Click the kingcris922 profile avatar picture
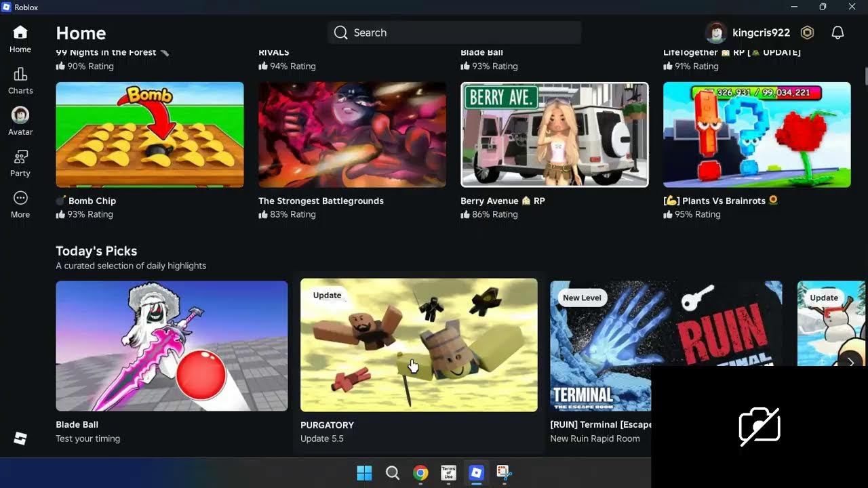Screen dimensions: 868x488 (x=716, y=33)
